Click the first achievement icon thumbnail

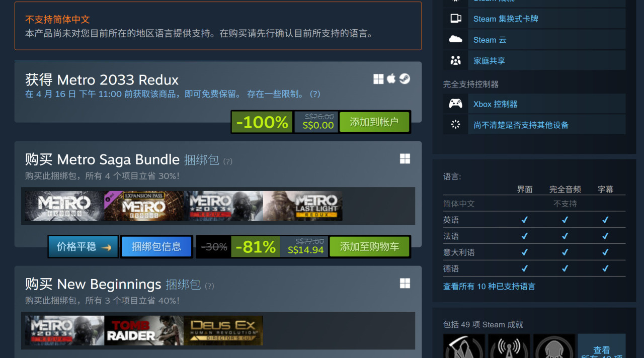464,346
